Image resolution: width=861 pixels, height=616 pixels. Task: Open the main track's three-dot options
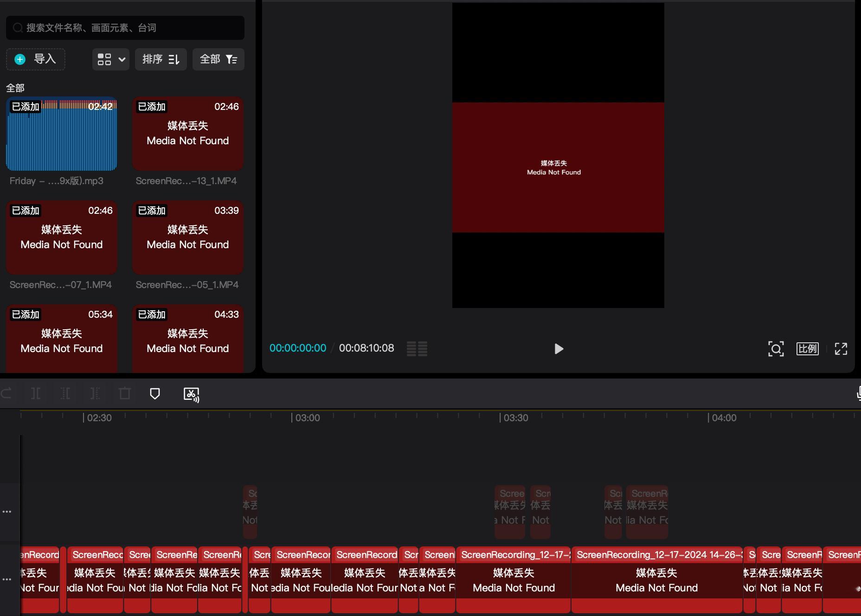pos(7,579)
